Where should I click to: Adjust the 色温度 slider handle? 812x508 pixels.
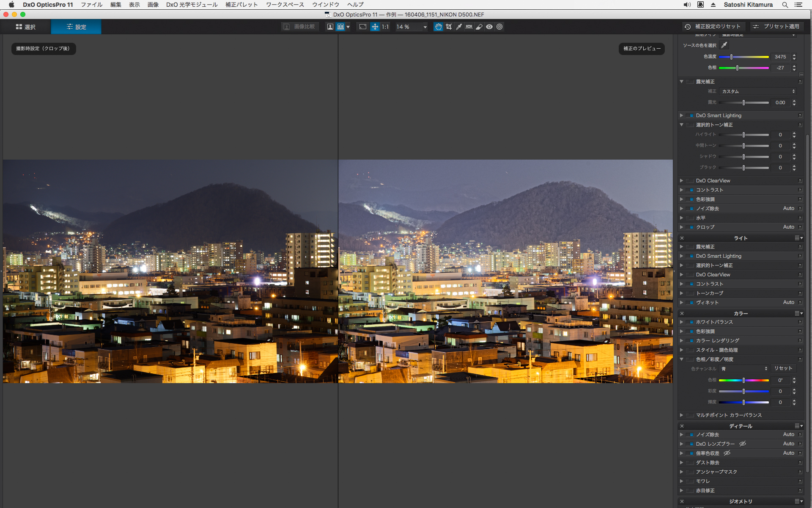coord(731,57)
